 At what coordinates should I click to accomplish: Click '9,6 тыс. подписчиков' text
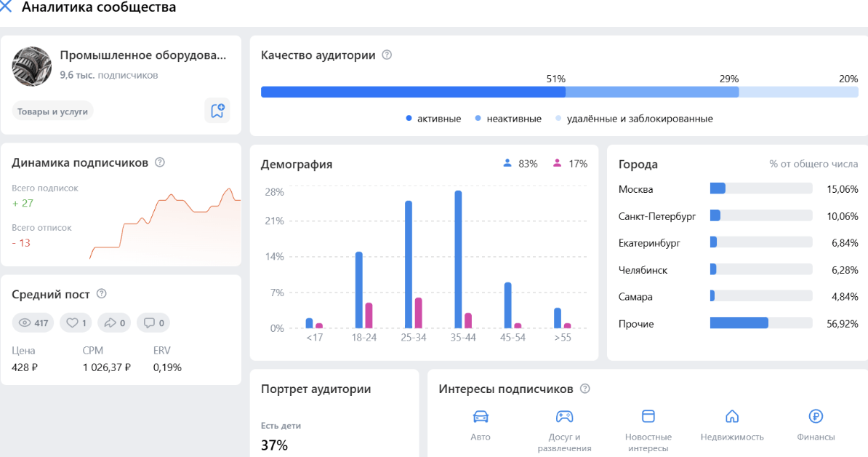tap(109, 76)
